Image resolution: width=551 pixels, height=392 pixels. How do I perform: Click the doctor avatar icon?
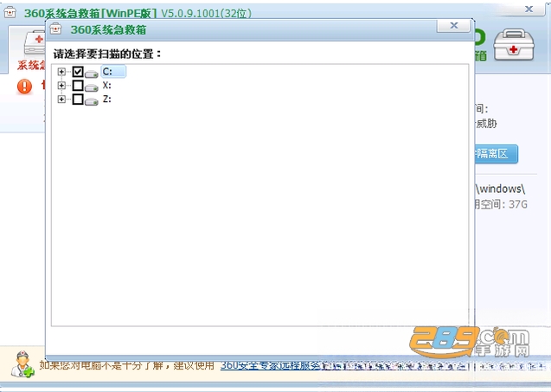tap(22, 363)
